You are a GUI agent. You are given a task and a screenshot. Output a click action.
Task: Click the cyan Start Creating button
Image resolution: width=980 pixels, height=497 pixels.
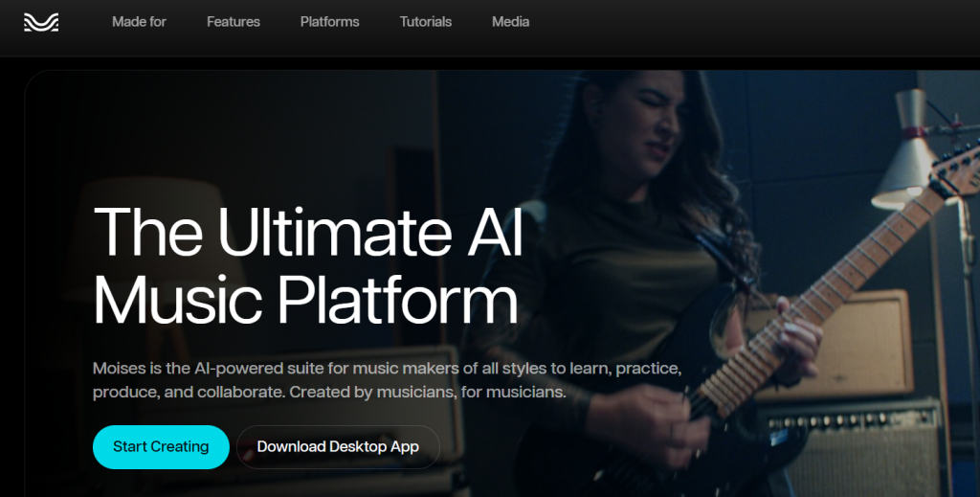(161, 447)
